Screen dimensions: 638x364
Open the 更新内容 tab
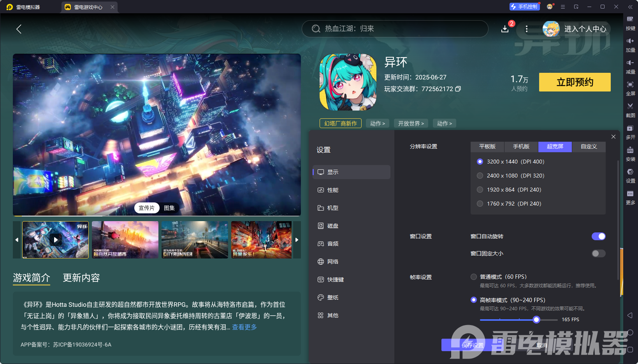tap(81, 278)
